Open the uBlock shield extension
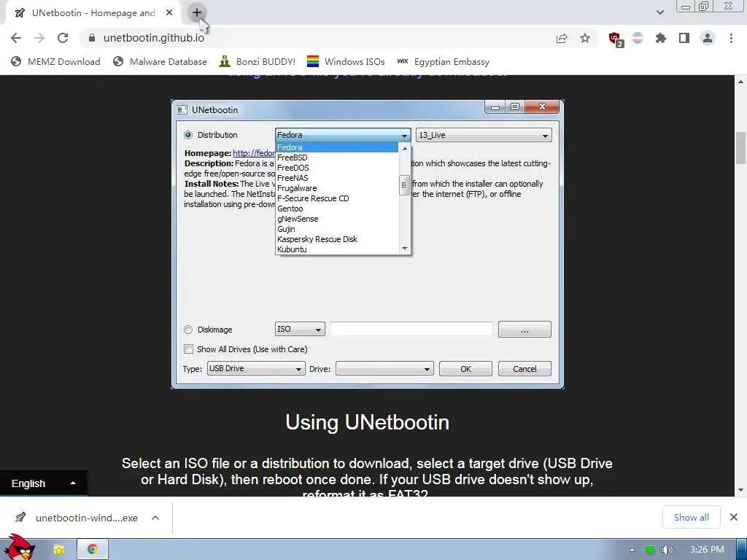Viewport: 747px width, 560px height. (615, 39)
